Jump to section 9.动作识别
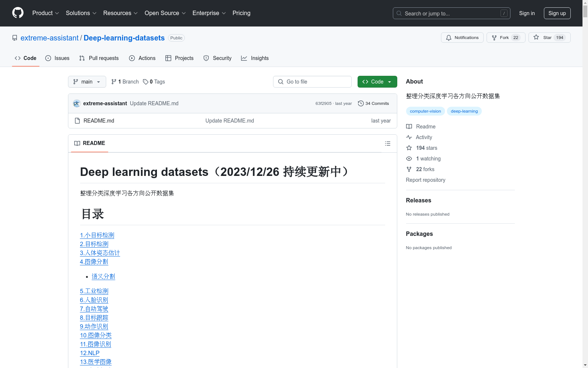Image resolution: width=588 pixels, height=368 pixels. [x=94, y=326]
